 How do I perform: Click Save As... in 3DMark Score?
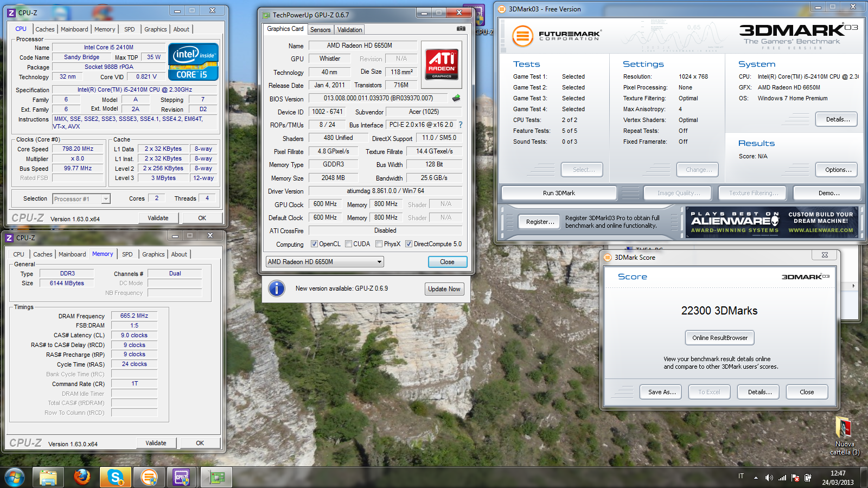click(662, 392)
